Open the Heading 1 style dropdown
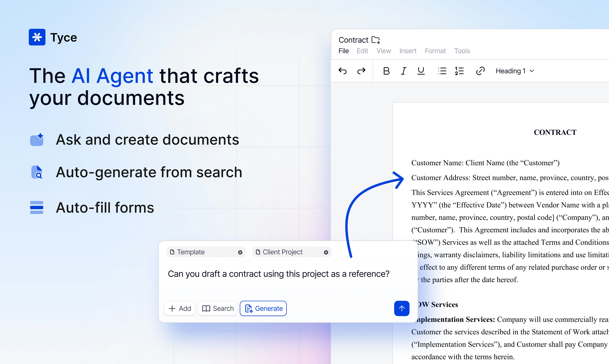Viewport: 609px width, 364px height. tap(515, 71)
